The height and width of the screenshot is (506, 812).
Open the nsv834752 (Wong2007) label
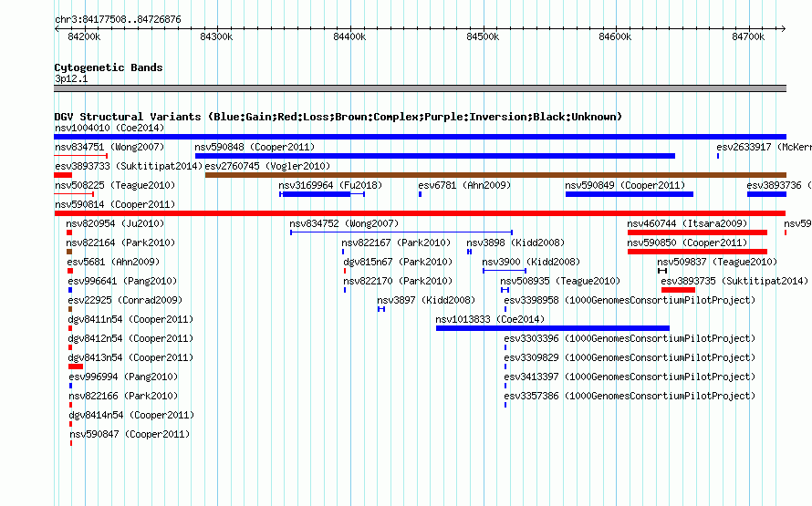point(344,223)
